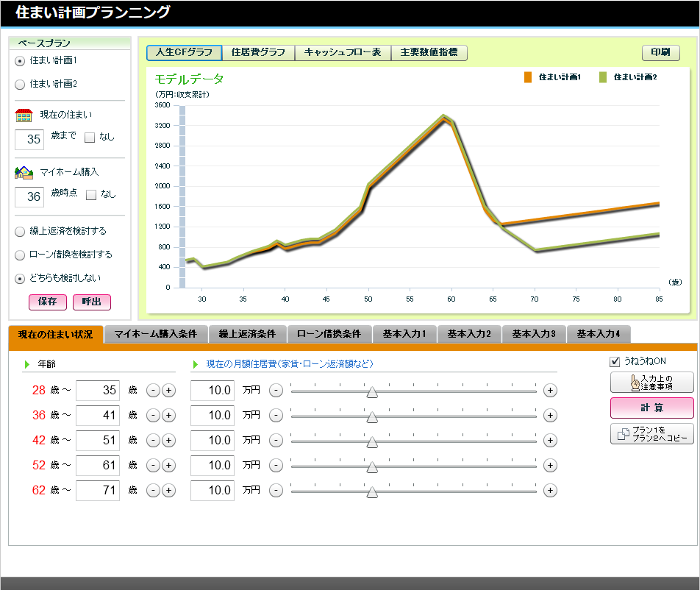Click the 保存 button

coord(48,302)
